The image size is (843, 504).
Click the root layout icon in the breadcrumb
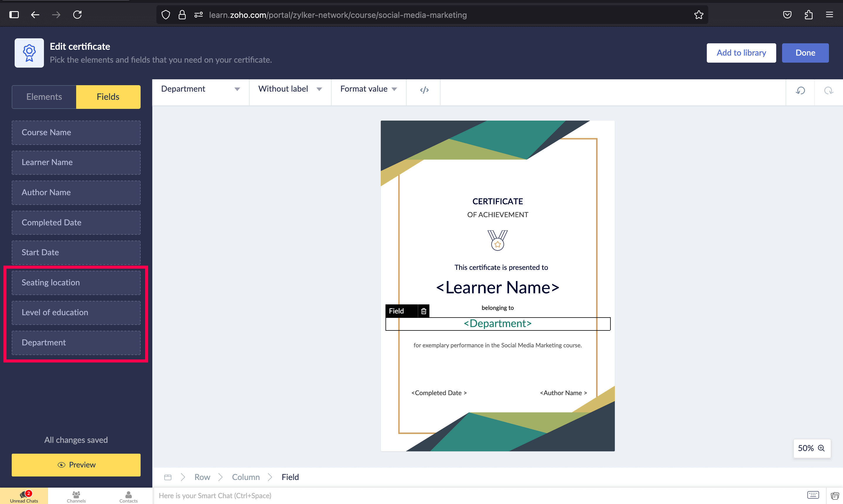(x=168, y=477)
